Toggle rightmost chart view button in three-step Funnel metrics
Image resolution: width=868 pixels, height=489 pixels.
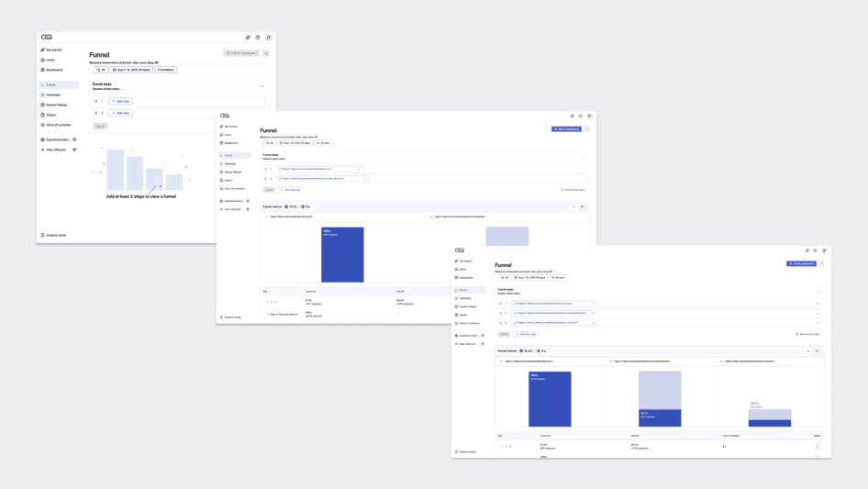pos(818,350)
